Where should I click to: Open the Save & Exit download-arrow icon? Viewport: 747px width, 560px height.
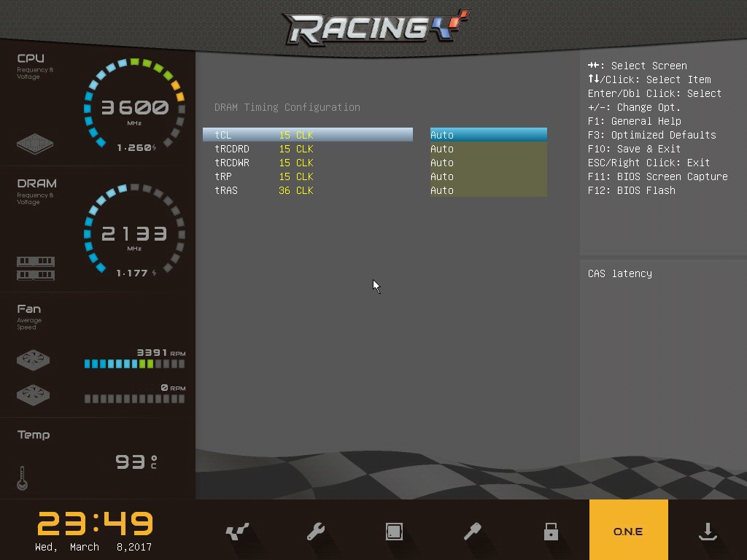click(707, 532)
